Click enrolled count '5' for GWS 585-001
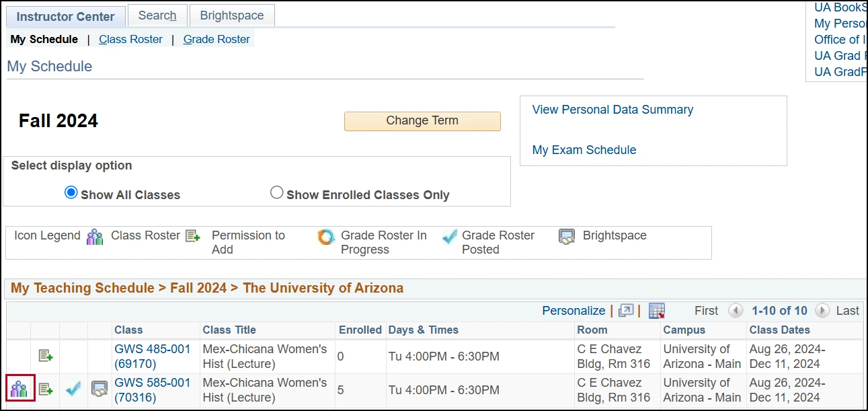Screen dimensions: 868x411 click(x=341, y=390)
